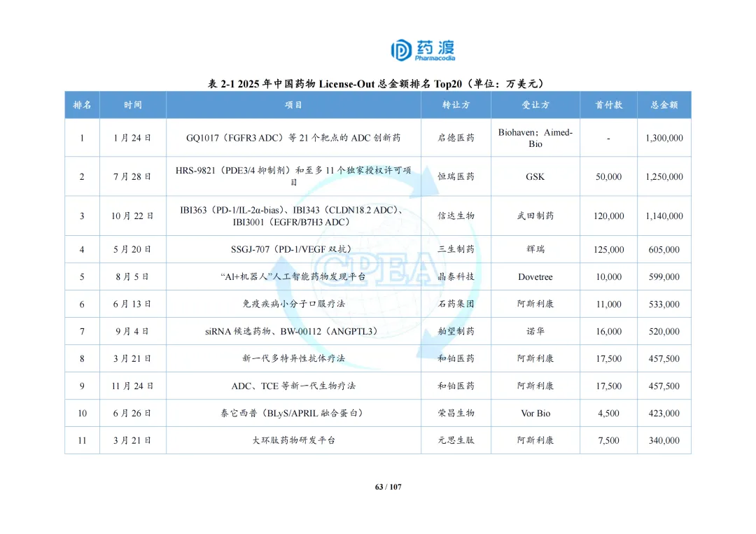Click the 时间 column header
756x534 pixels.
tap(132, 105)
